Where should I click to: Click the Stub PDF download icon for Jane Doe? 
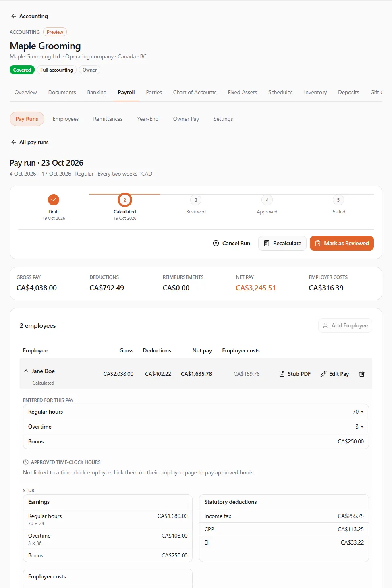coord(282,374)
